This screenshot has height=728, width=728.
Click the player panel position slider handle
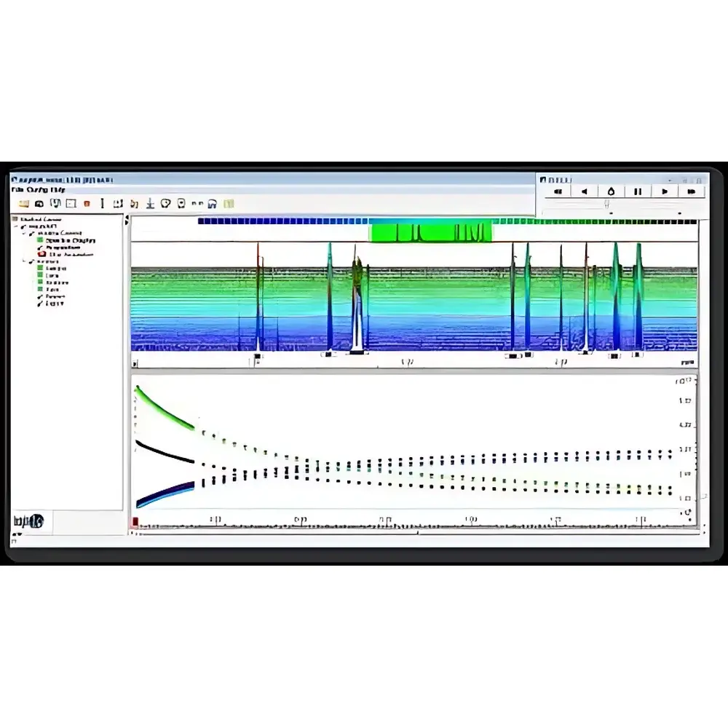pyautogui.click(x=609, y=205)
